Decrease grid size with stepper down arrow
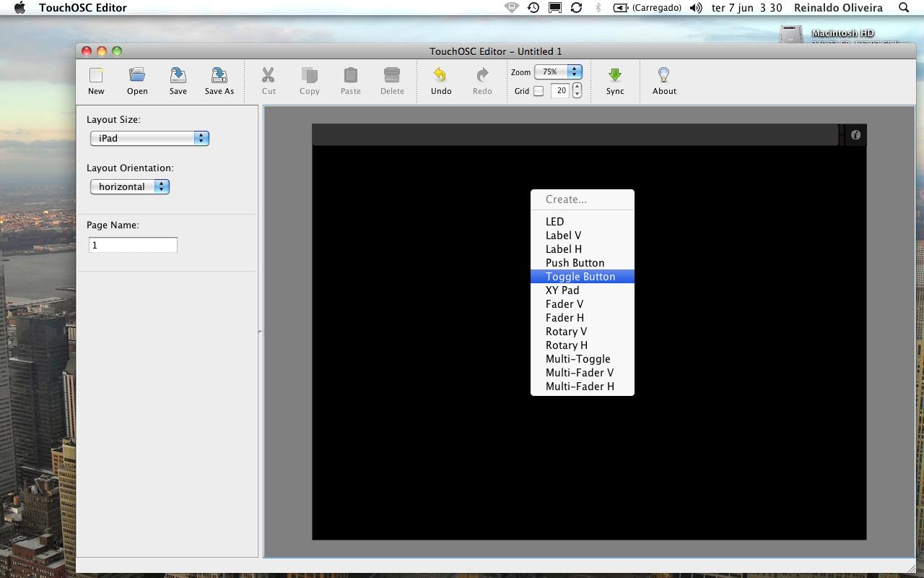This screenshot has height=578, width=924. click(x=577, y=94)
